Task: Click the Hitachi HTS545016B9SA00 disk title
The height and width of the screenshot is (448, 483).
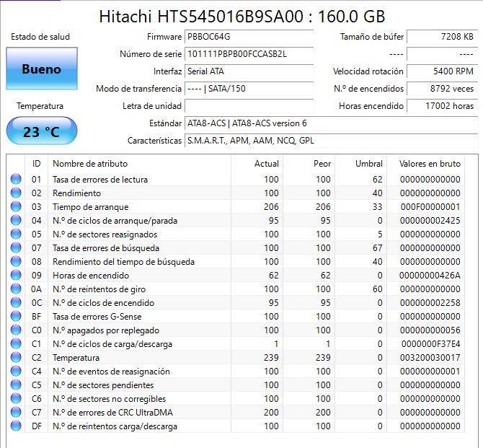Action: point(241,16)
